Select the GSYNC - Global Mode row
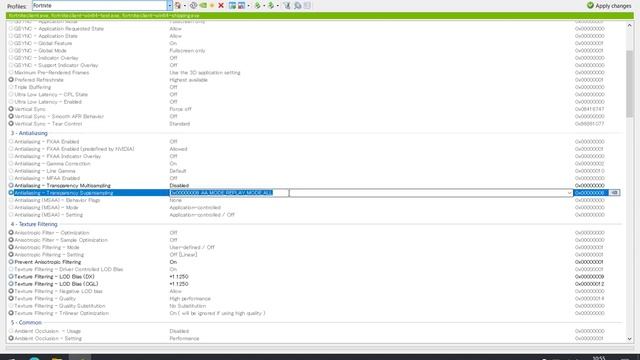 pyautogui.click(x=314, y=51)
